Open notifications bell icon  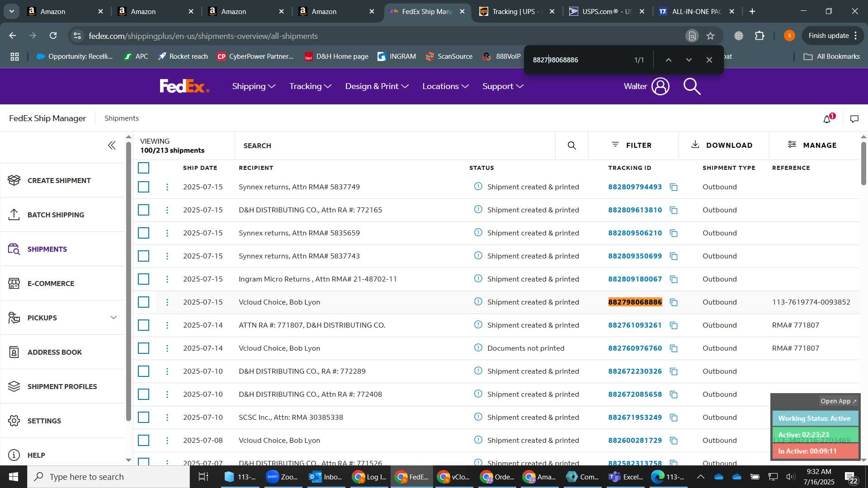click(827, 119)
